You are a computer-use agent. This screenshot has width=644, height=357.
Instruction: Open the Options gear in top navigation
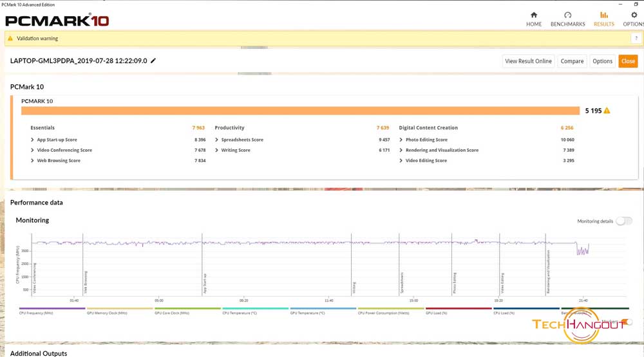634,19
